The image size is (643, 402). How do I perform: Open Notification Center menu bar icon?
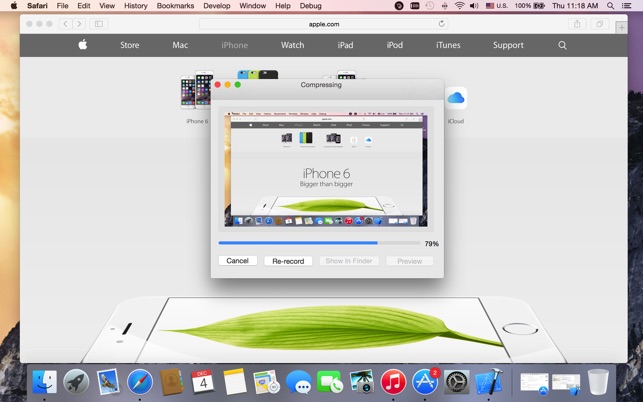[x=627, y=6]
